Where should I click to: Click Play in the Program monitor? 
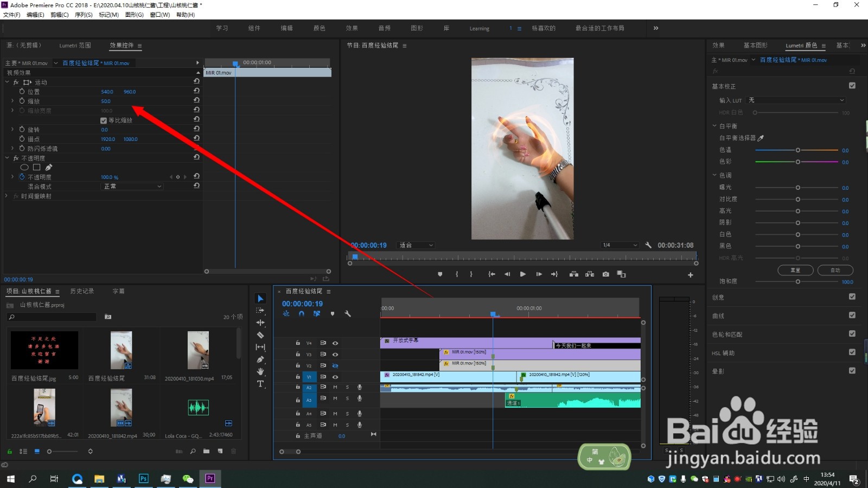pos(523,274)
